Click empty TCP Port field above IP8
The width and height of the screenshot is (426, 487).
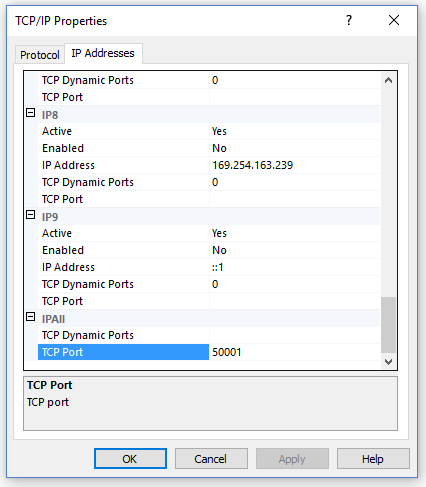pyautogui.click(x=295, y=97)
